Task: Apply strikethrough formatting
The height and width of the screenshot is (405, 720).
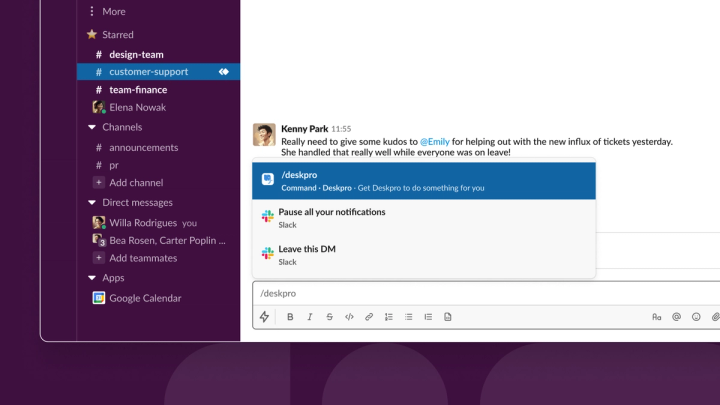Action: (329, 317)
